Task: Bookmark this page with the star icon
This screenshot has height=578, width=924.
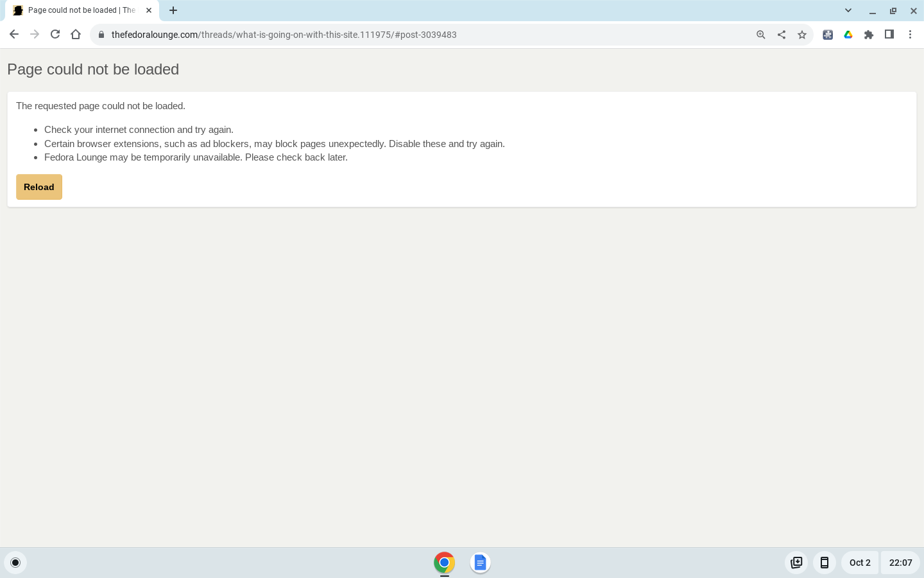Action: [802, 35]
